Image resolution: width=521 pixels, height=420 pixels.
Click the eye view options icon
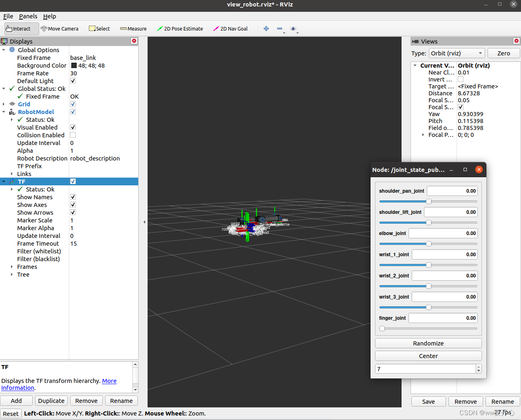point(293,29)
